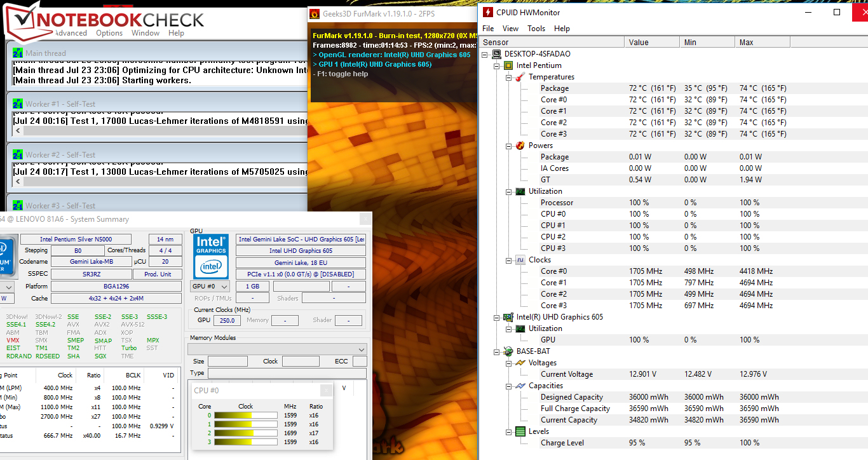Open the Help menu in HWMonitor

click(x=562, y=29)
